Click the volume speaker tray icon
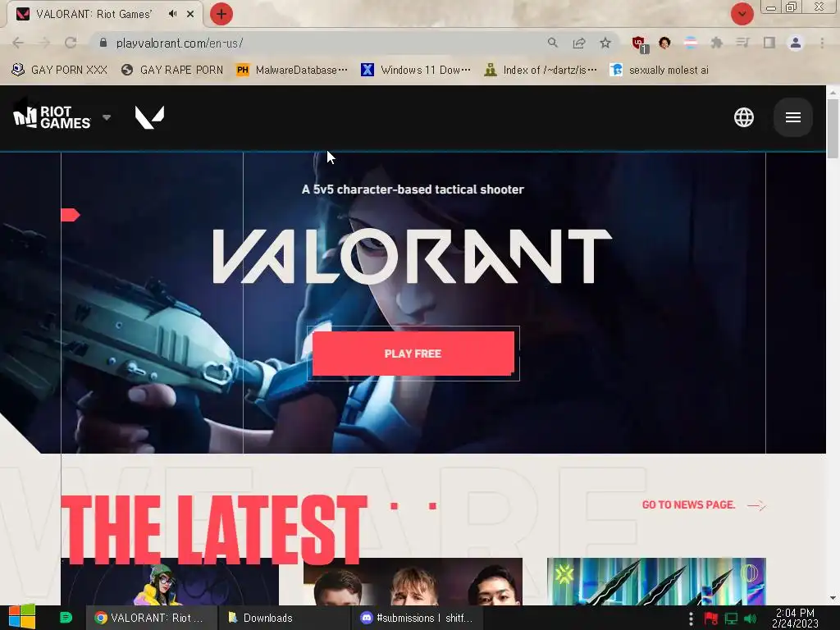The width and height of the screenshot is (840, 630). pos(751,619)
